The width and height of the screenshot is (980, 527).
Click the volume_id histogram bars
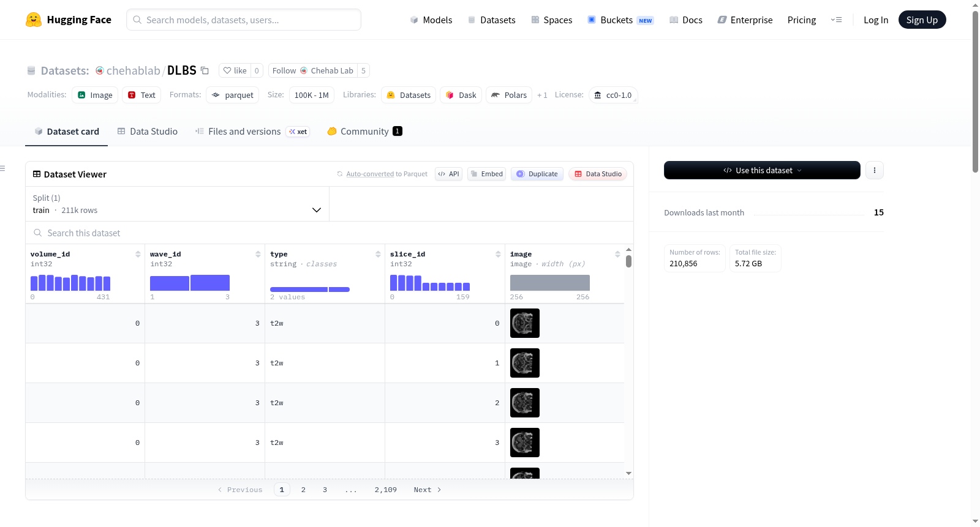click(70, 283)
